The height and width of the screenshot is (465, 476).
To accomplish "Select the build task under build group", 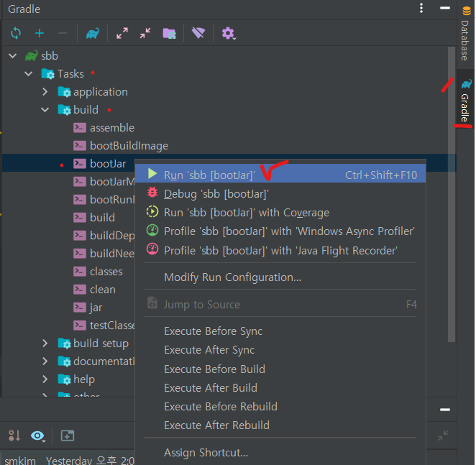I will [x=102, y=218].
